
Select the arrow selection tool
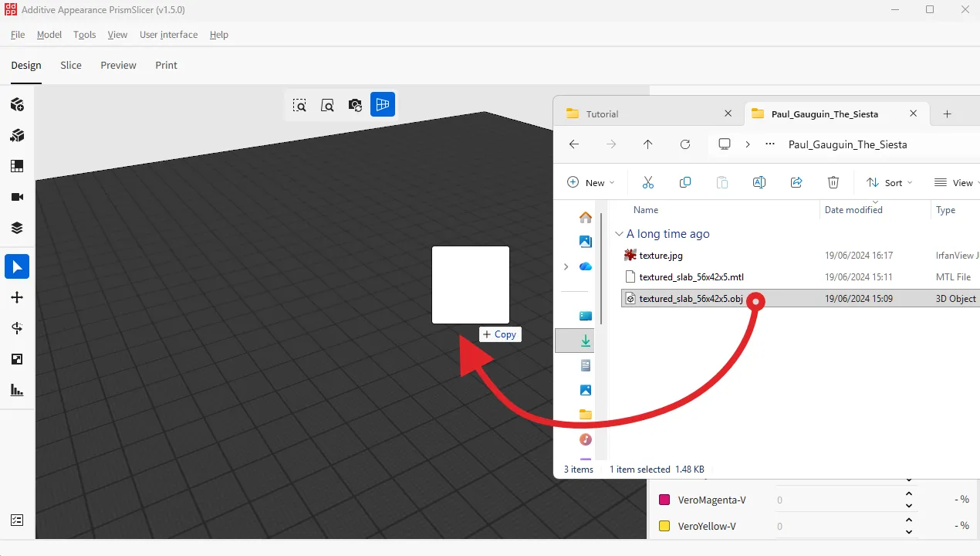[17, 266]
